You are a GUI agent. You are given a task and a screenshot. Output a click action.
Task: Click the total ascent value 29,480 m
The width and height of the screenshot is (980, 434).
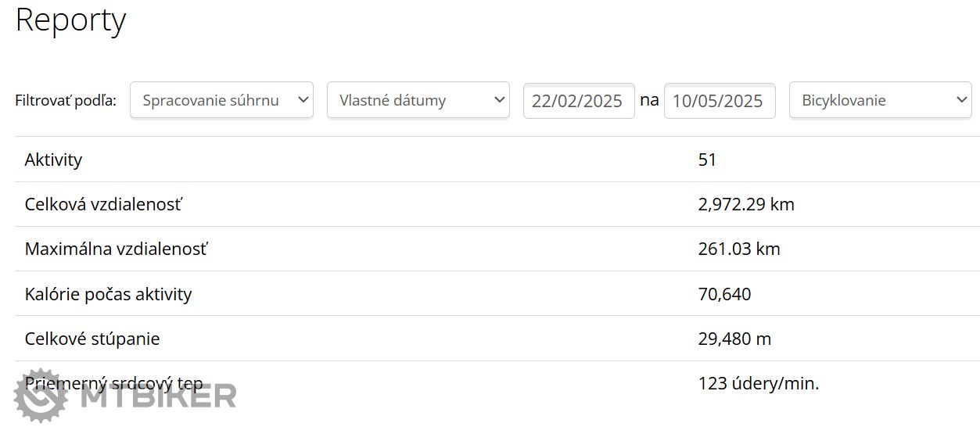point(734,339)
